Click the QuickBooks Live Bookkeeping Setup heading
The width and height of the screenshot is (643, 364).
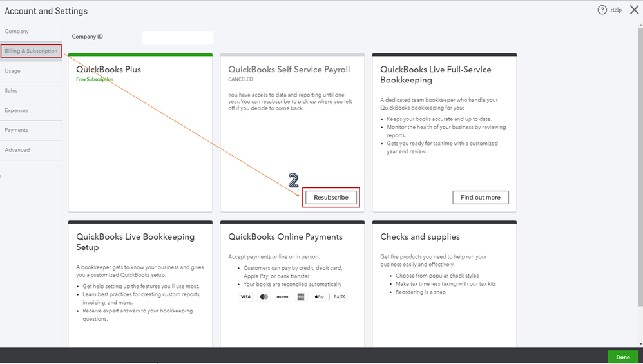[135, 242]
